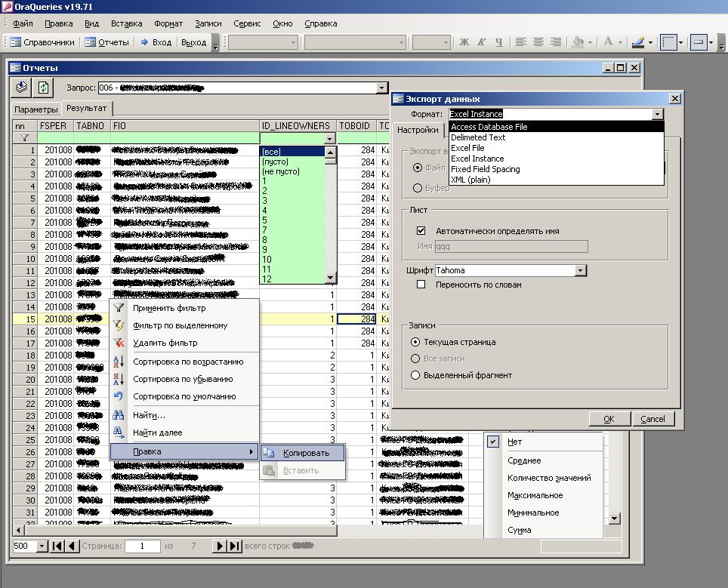Align text left
Image resolution: width=728 pixels, height=588 pixels.
(x=520, y=42)
